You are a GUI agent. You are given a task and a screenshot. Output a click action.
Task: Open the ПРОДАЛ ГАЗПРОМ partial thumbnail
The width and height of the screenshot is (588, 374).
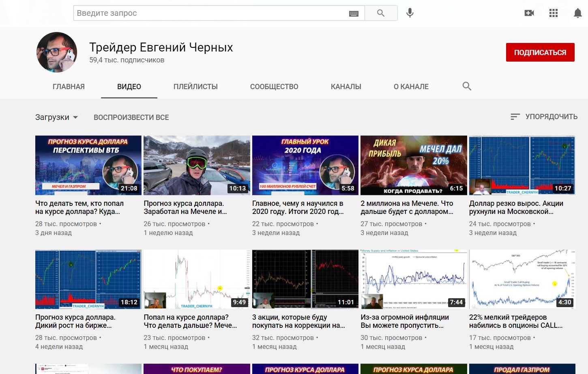click(522, 369)
